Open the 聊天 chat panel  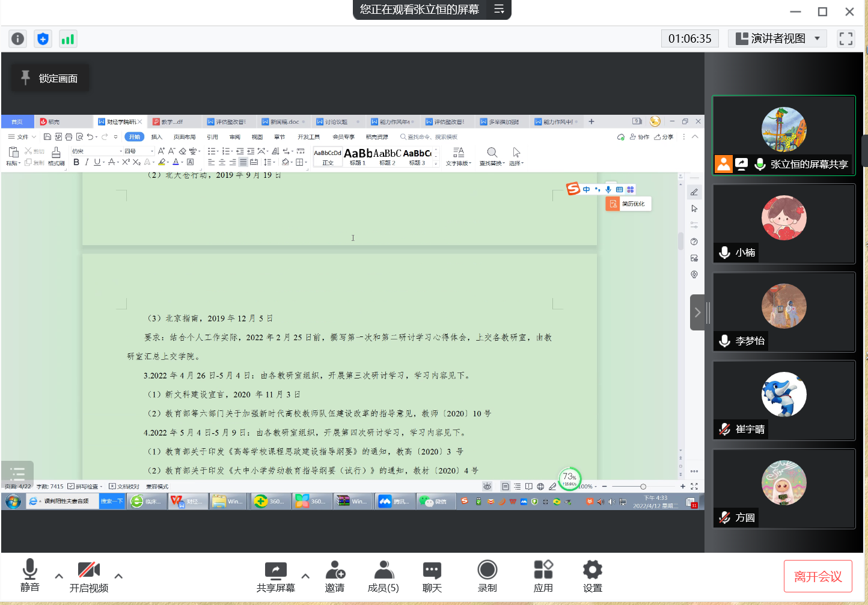click(x=432, y=576)
